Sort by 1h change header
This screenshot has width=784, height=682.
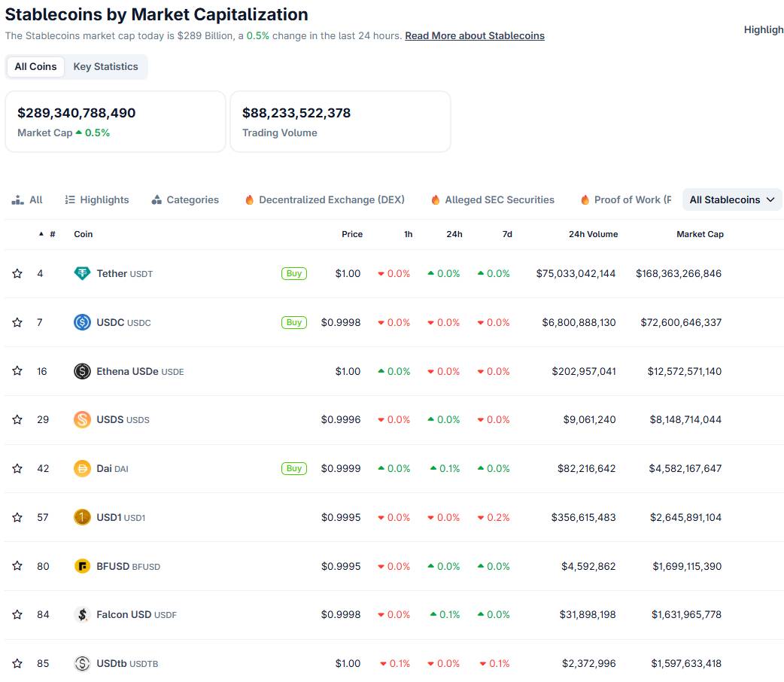[x=408, y=234]
